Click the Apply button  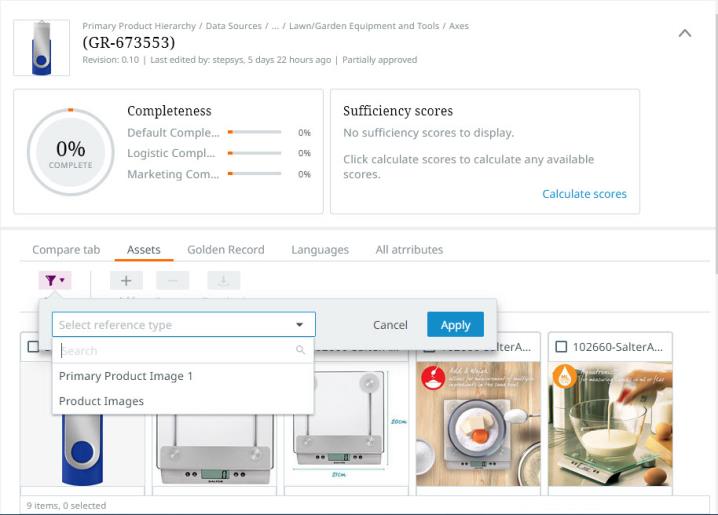(455, 325)
